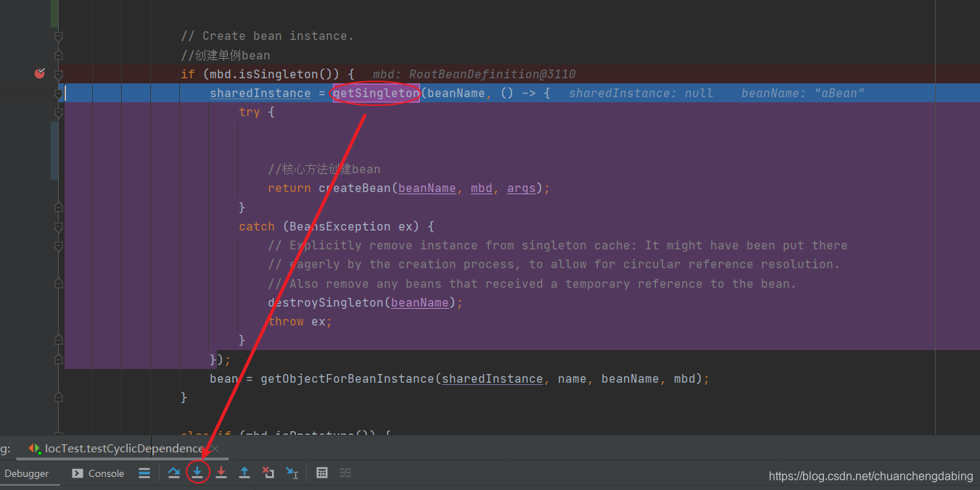Click the Step Out icon
This screenshot has height=490, width=980.
point(244,473)
